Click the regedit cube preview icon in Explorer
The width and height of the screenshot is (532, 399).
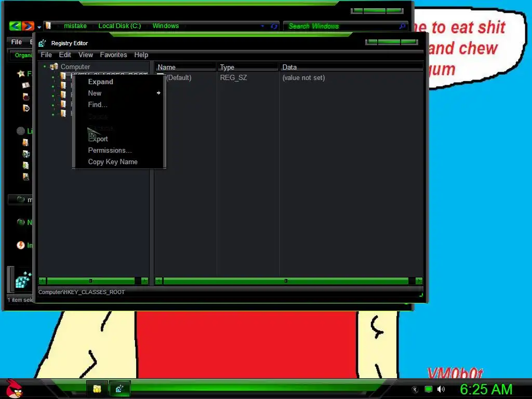[23, 280]
